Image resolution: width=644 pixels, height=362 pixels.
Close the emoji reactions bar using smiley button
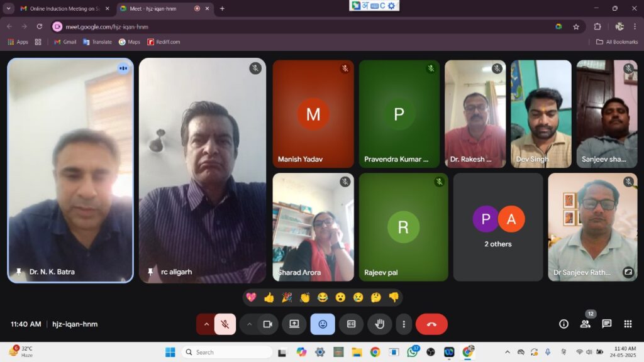pos(323,324)
